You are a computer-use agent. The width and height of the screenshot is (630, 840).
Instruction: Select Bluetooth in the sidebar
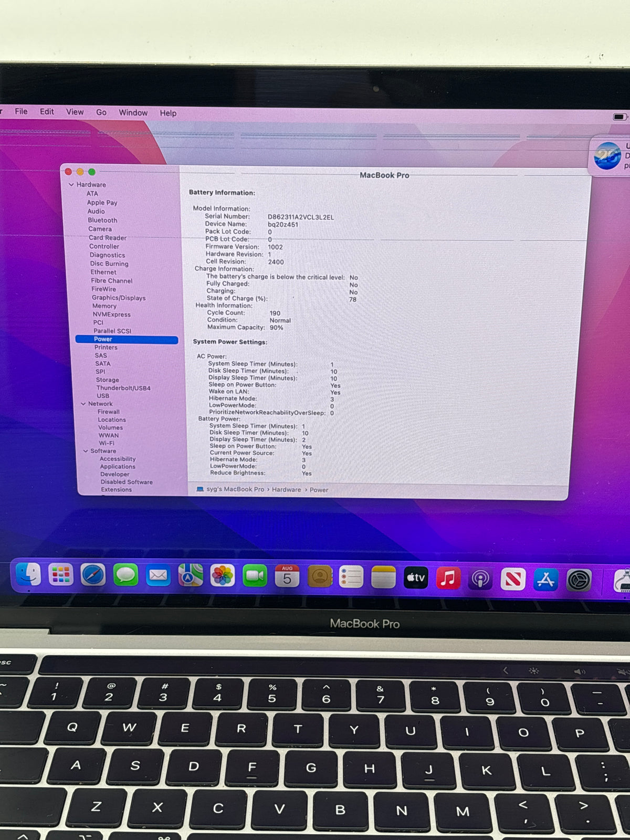(x=102, y=220)
